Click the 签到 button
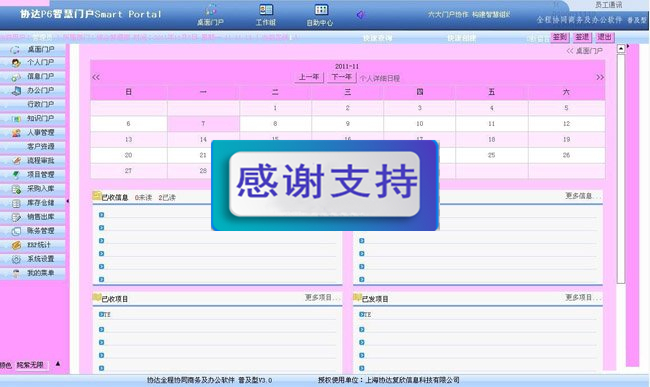Screen dimensions: 650x387 tap(560, 37)
